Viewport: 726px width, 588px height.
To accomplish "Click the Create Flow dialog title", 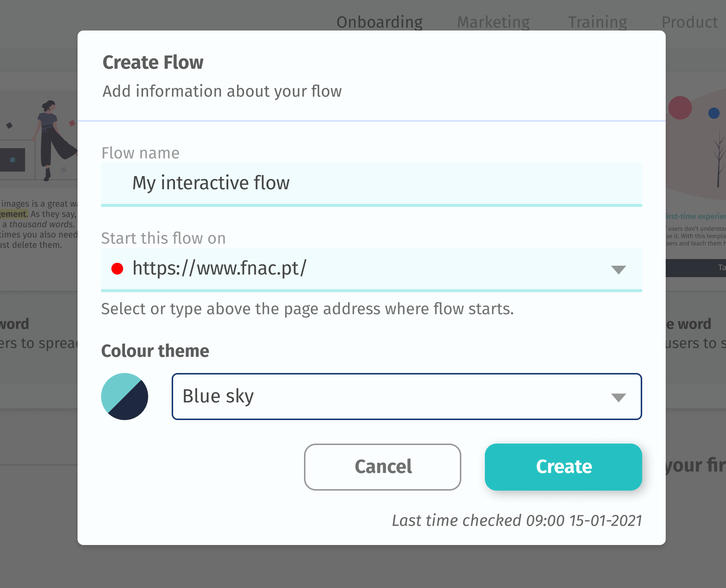I will tap(153, 62).
